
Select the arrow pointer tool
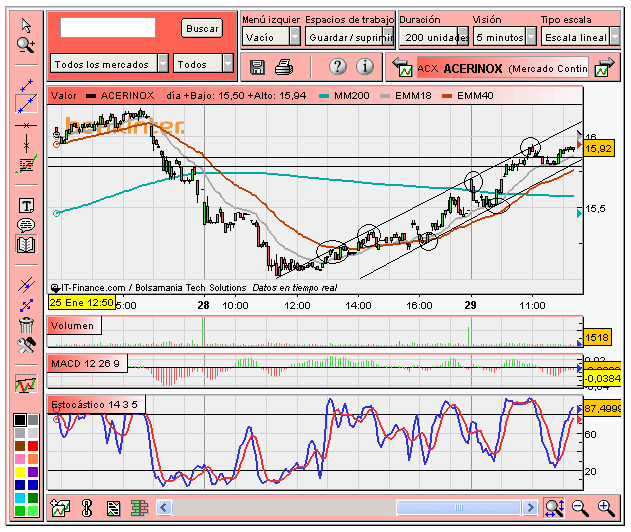pyautogui.click(x=26, y=25)
